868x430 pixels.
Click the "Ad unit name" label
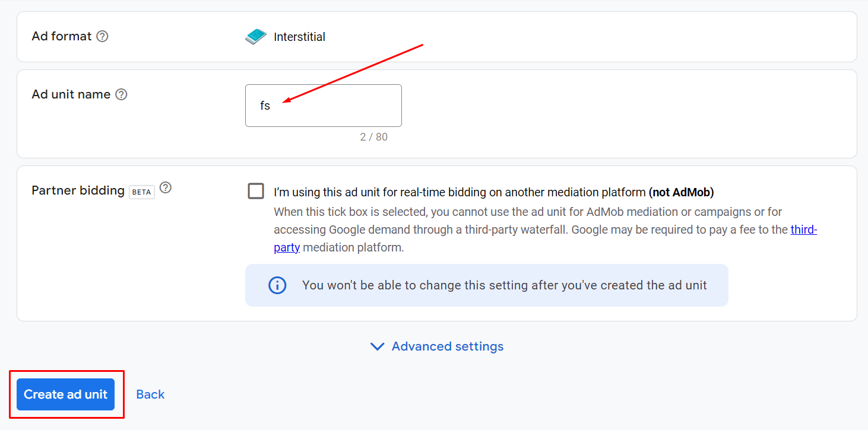71,94
